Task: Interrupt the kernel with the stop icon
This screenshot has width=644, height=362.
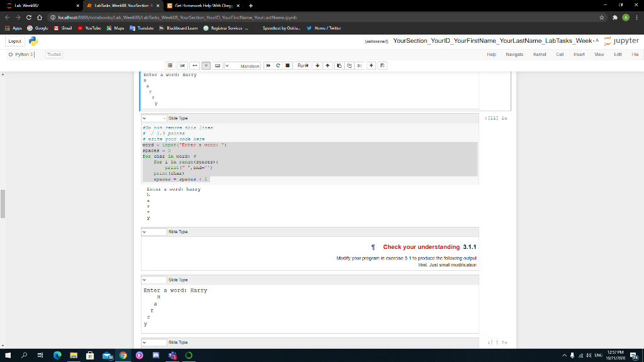Action: 287,65
